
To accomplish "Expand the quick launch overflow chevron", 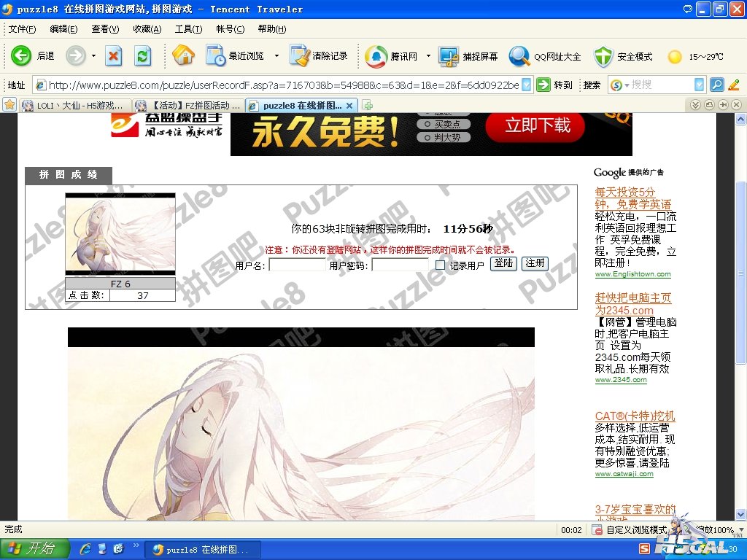I will [136, 545].
